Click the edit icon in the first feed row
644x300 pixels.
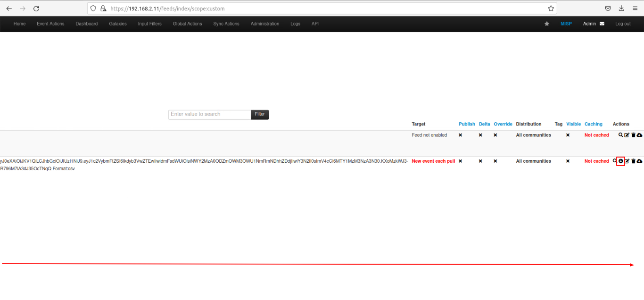click(627, 135)
